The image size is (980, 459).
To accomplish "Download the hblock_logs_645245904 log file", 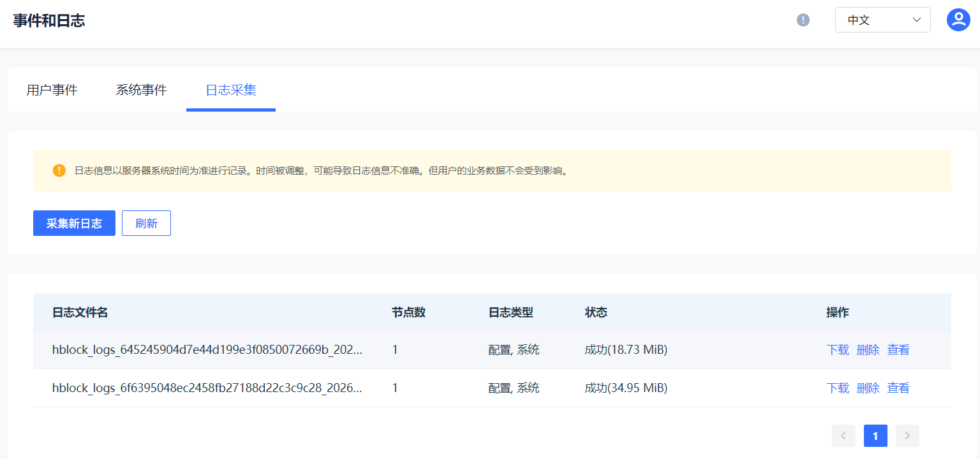I will (838, 349).
